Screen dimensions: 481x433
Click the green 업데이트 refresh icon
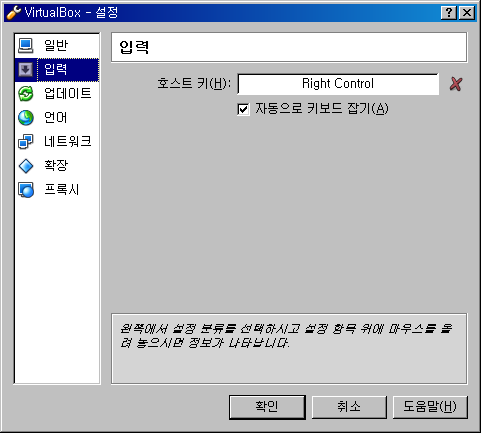coord(26,94)
